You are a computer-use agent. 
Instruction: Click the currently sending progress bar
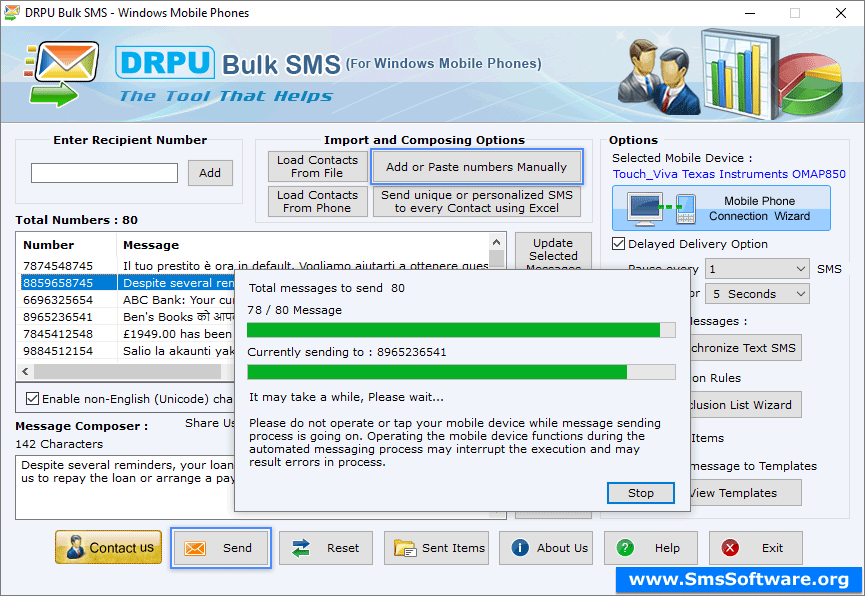461,372
